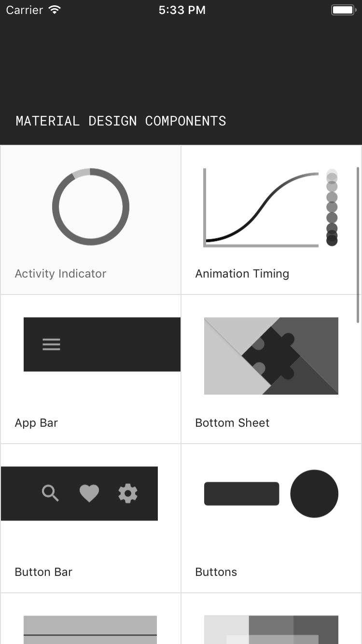The height and width of the screenshot is (644, 362).
Task: Tap the settings gear icon in Button Bar tile
Action: [x=128, y=493]
